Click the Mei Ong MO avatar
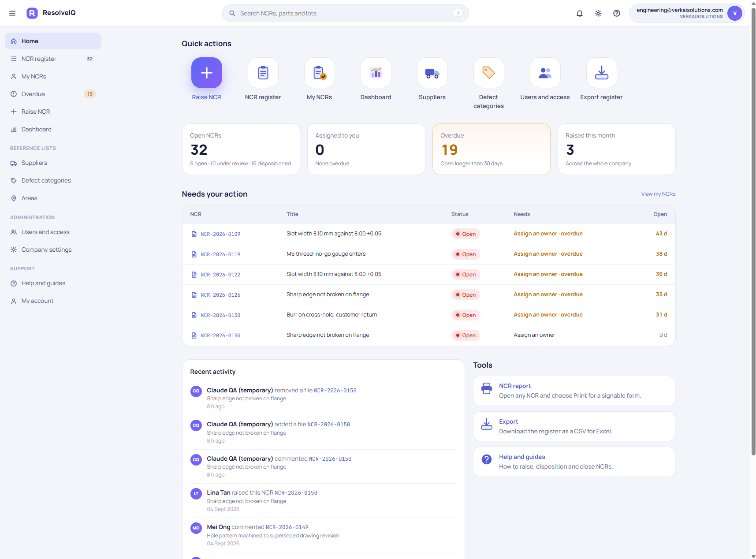Screen dimensions: 756x559 [196, 528]
